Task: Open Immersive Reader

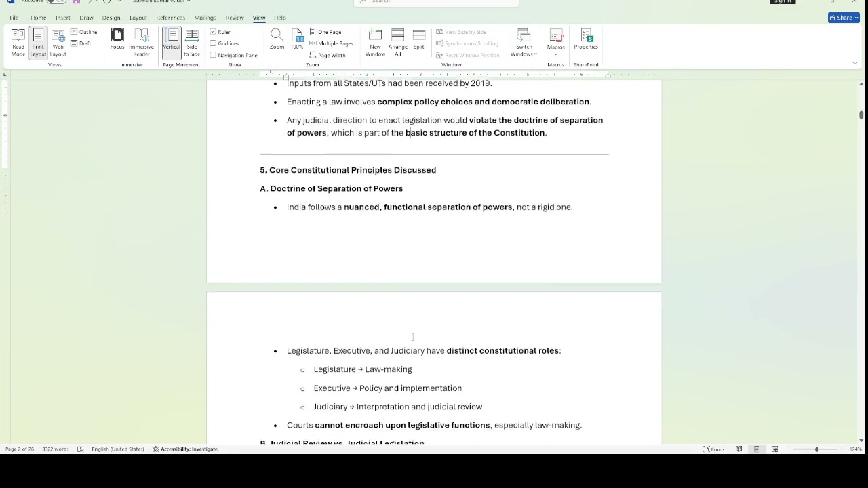Action: (142, 43)
